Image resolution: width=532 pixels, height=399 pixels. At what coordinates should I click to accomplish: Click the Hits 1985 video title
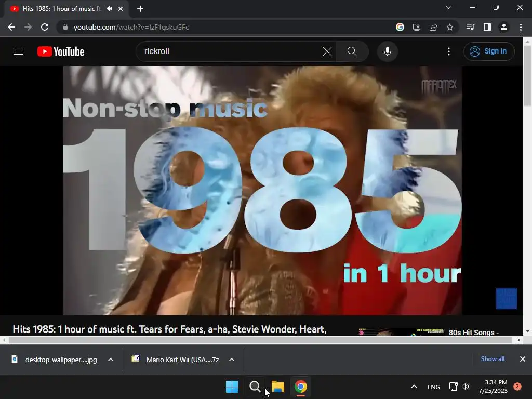(x=170, y=329)
